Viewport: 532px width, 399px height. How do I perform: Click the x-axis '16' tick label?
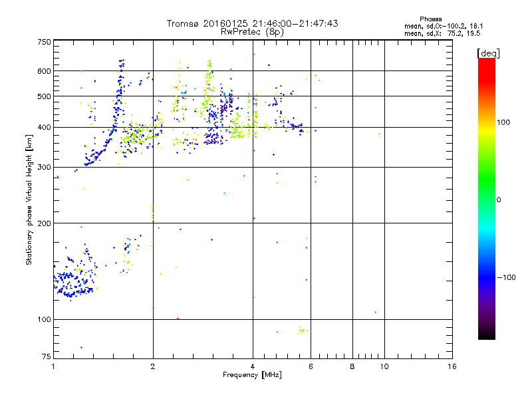[x=452, y=366]
